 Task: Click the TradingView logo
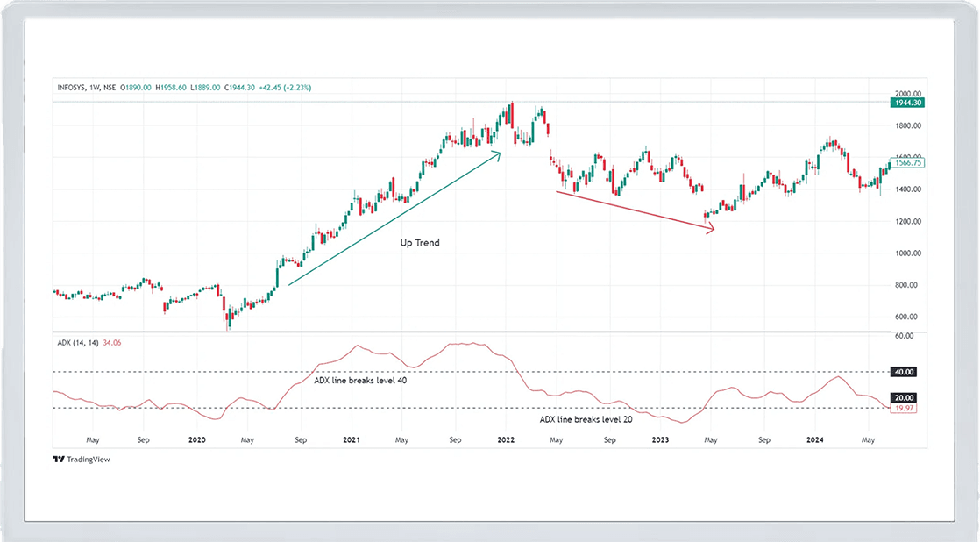pyautogui.click(x=82, y=459)
